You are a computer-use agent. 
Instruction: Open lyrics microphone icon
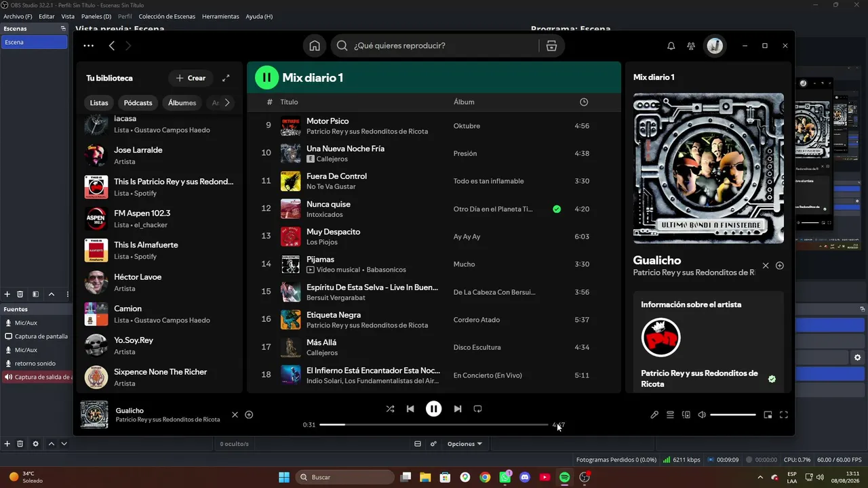(x=654, y=415)
